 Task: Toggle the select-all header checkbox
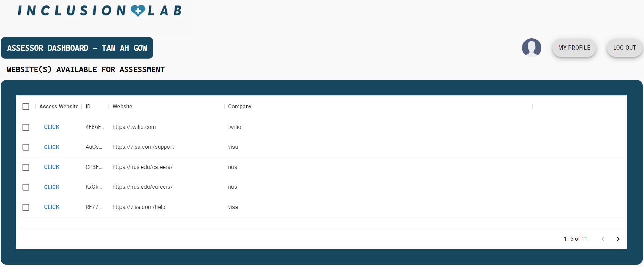(x=26, y=107)
